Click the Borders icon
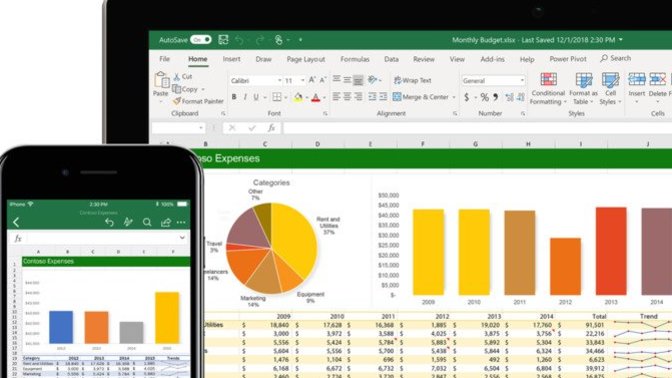This screenshot has width=672, height=378. pos(277,97)
